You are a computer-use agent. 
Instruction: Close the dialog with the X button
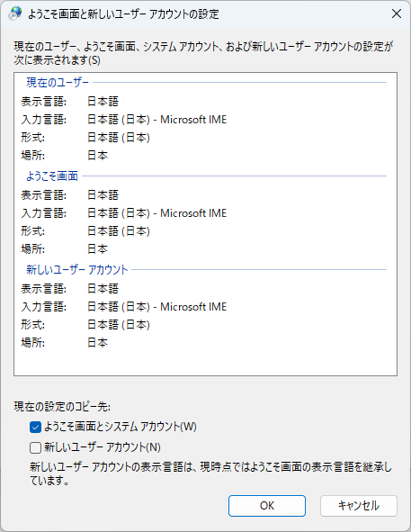pyautogui.click(x=397, y=14)
